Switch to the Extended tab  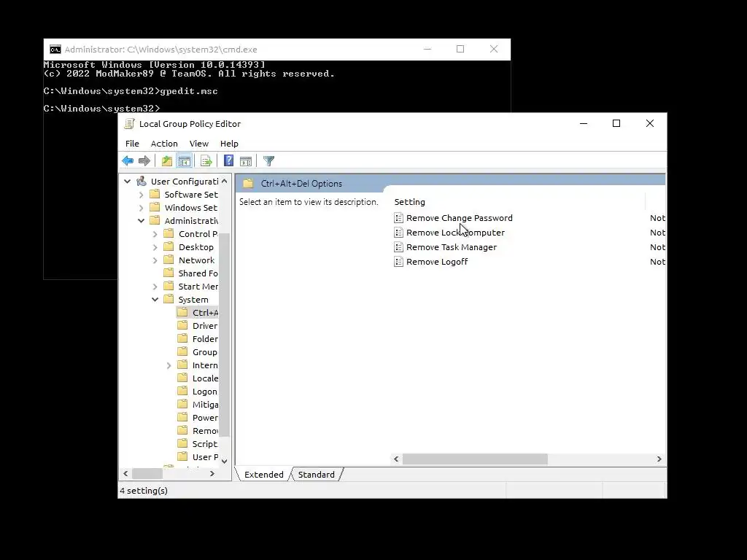tap(263, 474)
